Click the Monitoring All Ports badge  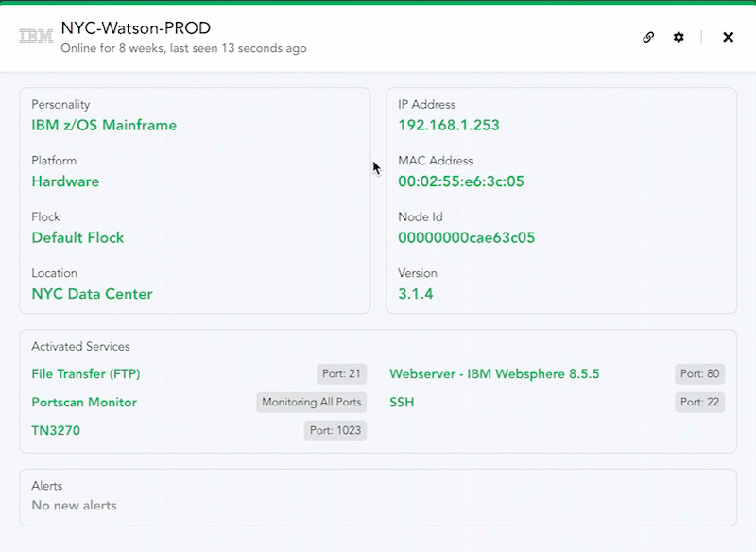pos(312,402)
